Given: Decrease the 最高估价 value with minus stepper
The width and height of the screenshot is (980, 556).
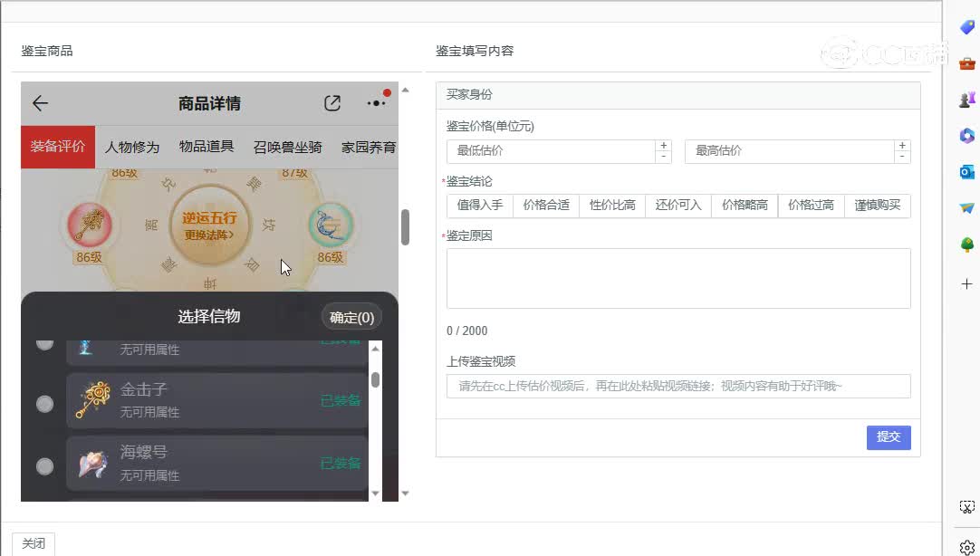Looking at the screenshot, I should [902, 157].
